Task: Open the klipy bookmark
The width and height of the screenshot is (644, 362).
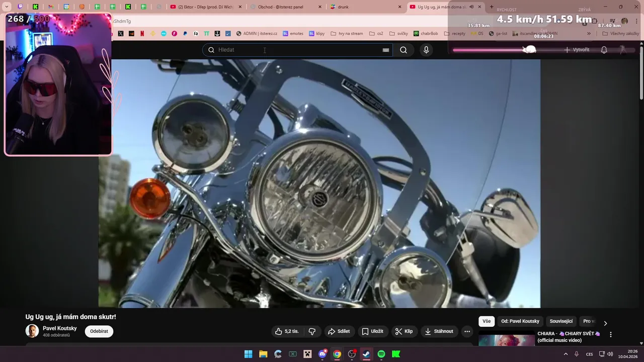Action: pyautogui.click(x=317, y=34)
